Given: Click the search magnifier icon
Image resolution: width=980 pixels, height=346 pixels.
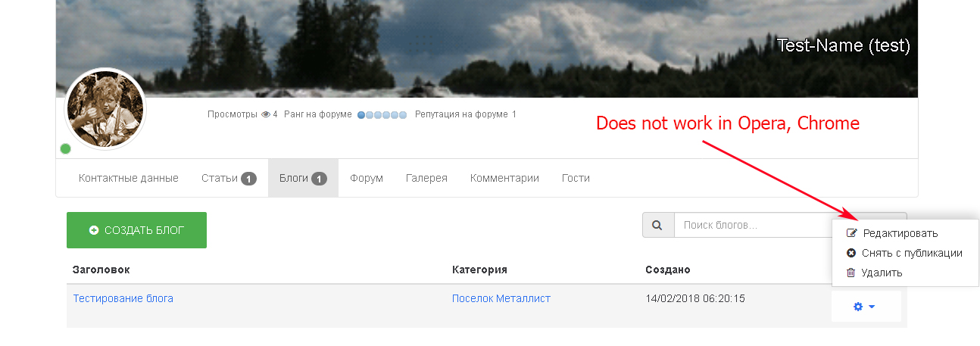Looking at the screenshot, I should click(x=658, y=225).
